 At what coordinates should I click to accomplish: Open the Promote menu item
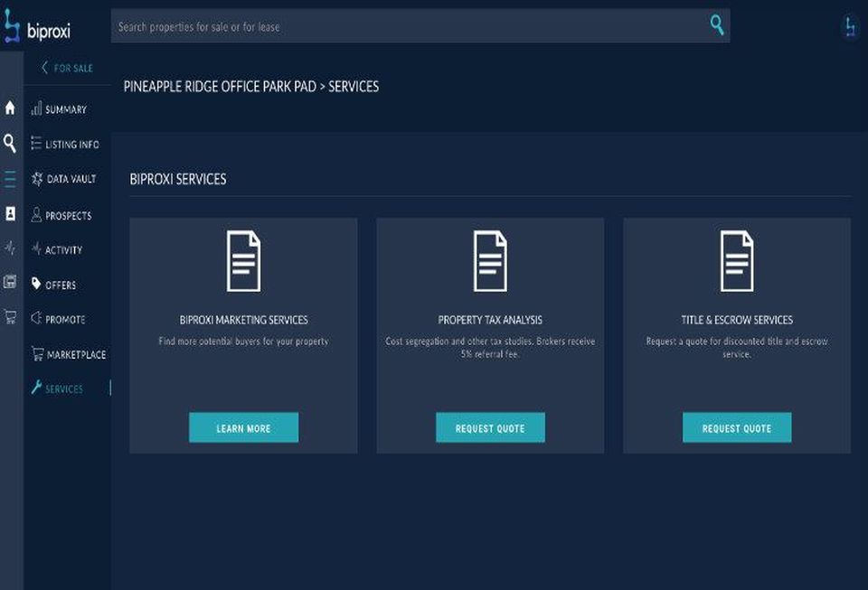point(66,319)
